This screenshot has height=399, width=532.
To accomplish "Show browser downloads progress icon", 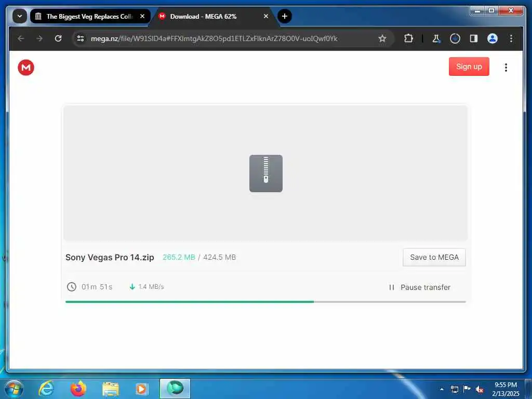I will (455, 38).
